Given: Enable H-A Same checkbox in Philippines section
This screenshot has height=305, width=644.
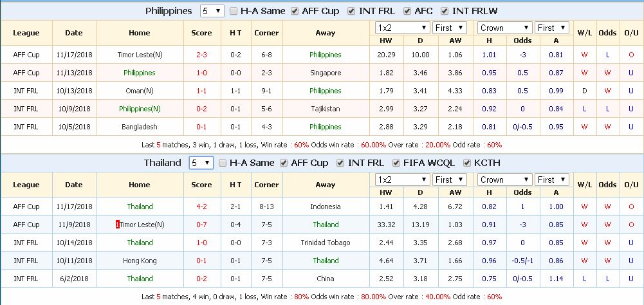Looking at the screenshot, I should [233, 11].
